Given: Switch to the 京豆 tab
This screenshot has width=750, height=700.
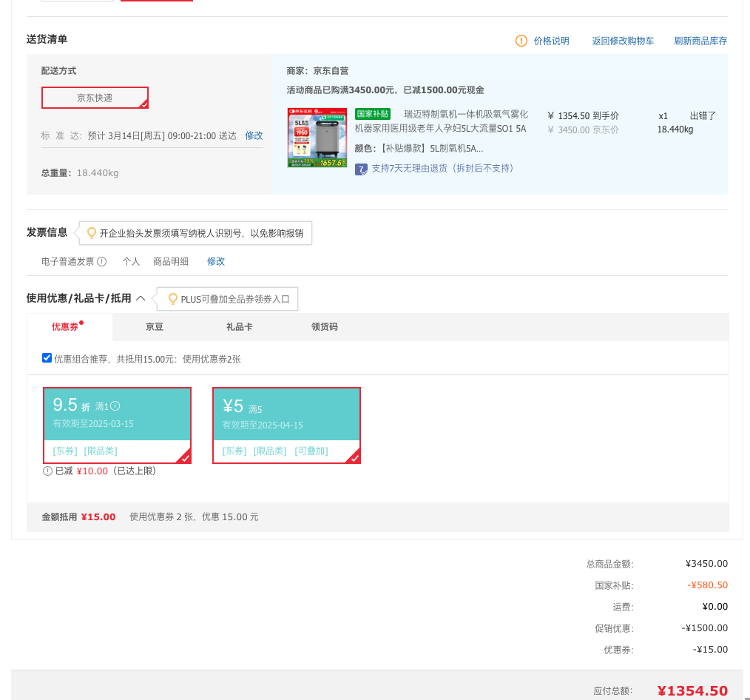Looking at the screenshot, I should click(x=155, y=327).
